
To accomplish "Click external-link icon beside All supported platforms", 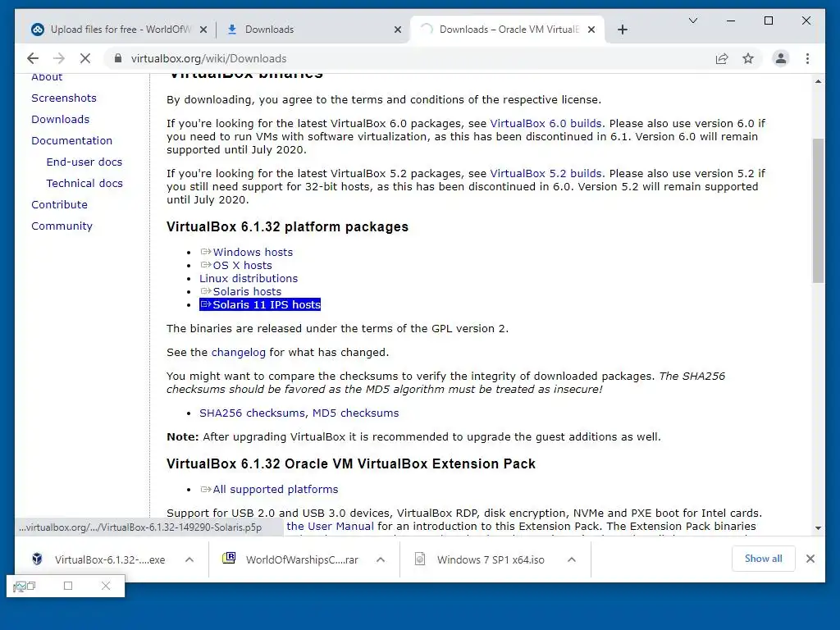I will (x=206, y=489).
